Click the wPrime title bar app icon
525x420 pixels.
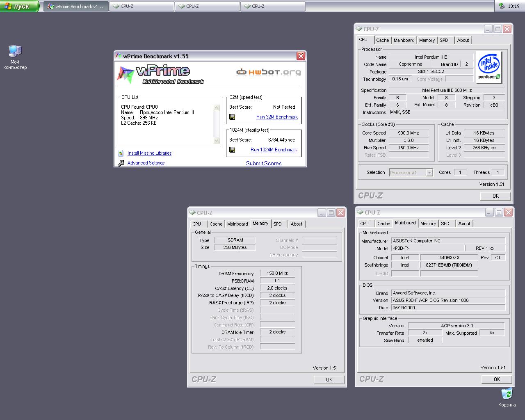click(x=119, y=56)
